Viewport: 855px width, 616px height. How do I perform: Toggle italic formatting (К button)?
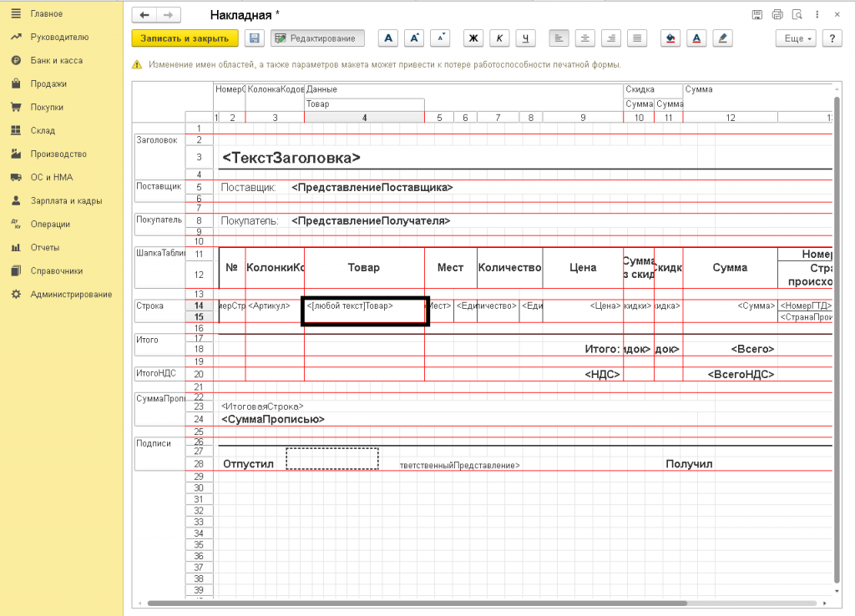(x=499, y=38)
